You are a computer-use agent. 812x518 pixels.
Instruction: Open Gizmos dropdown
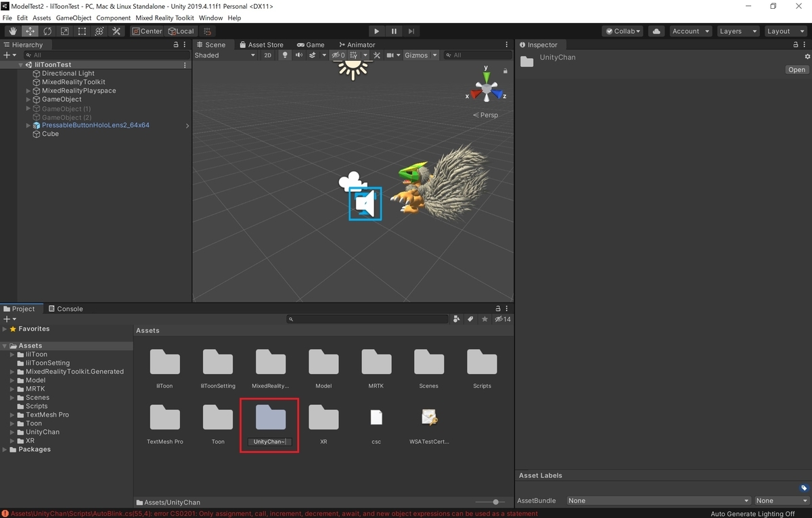[421, 55]
